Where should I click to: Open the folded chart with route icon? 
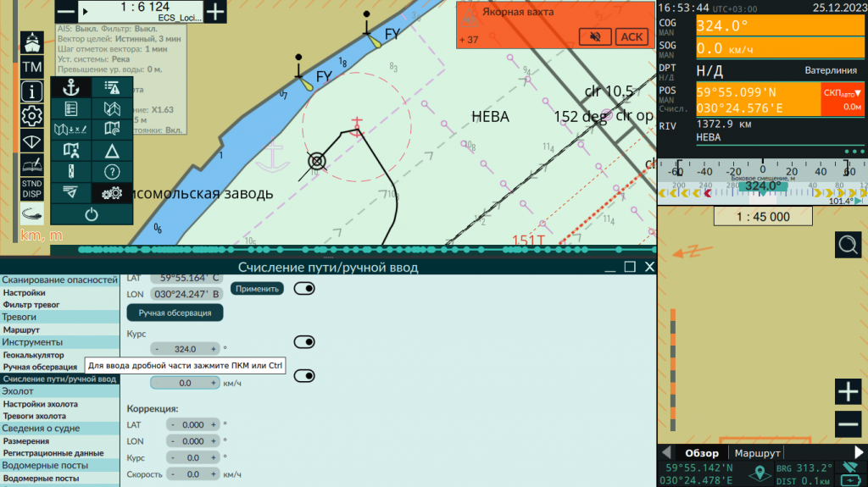(x=112, y=108)
